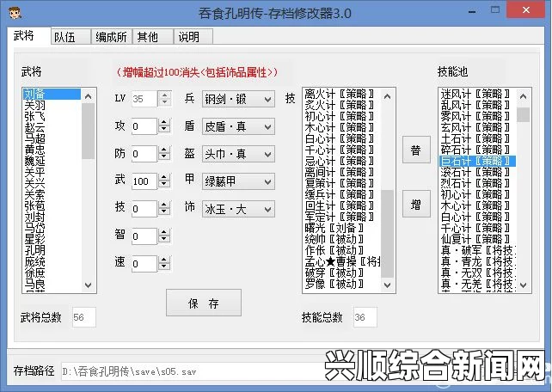Click the 替 replace button
The height and width of the screenshot is (392, 552).
tap(416, 150)
